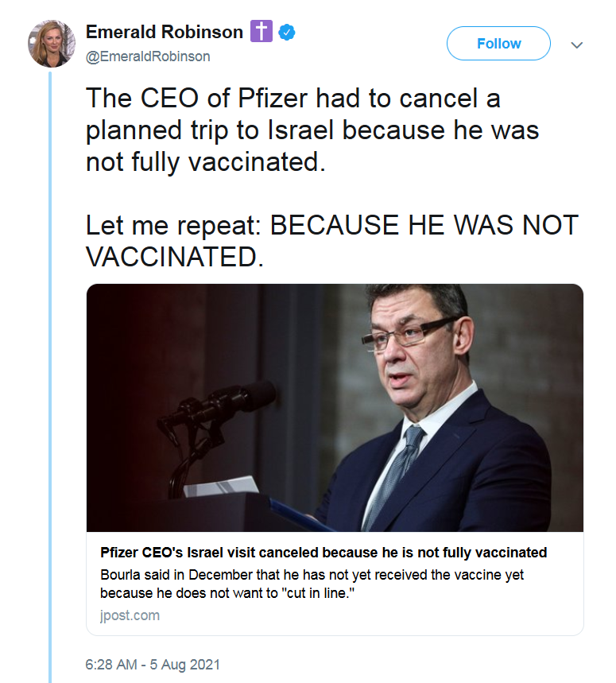The width and height of the screenshot is (616, 683).
Task: Open the tweet options chevron menu
Action: [x=577, y=45]
